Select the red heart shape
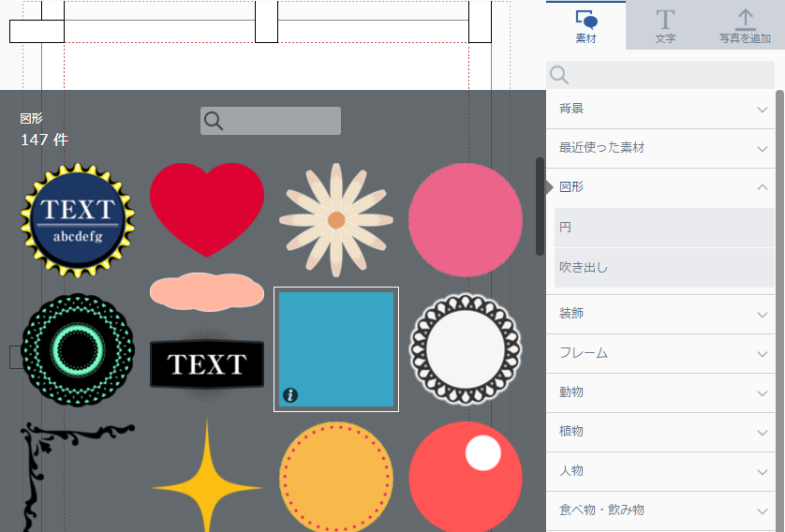785x532 pixels. [207, 208]
